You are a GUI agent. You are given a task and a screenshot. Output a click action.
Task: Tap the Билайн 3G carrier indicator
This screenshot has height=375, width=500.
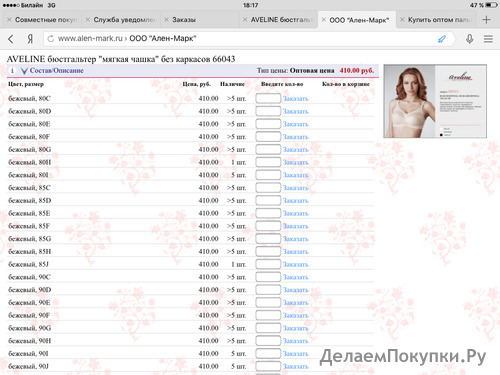point(29,5)
